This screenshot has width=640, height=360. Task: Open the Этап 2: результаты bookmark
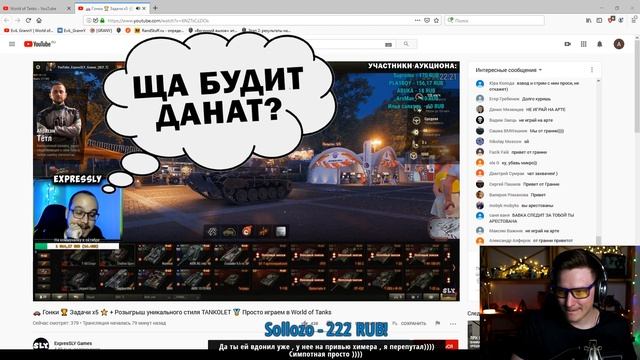tap(266, 30)
